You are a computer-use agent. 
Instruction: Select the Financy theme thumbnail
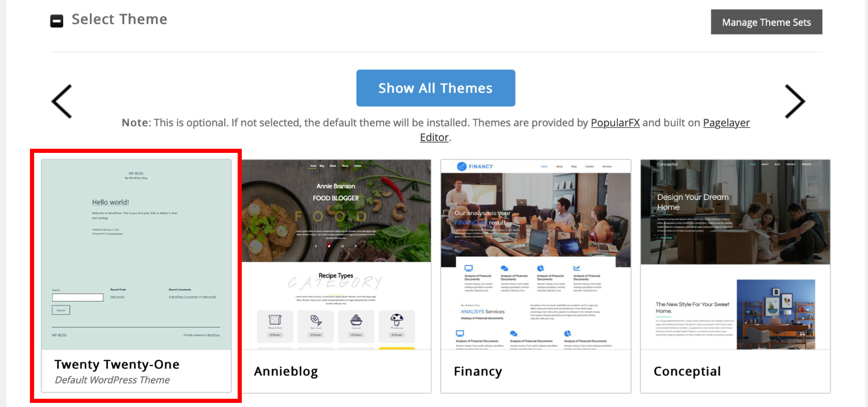[536, 255]
